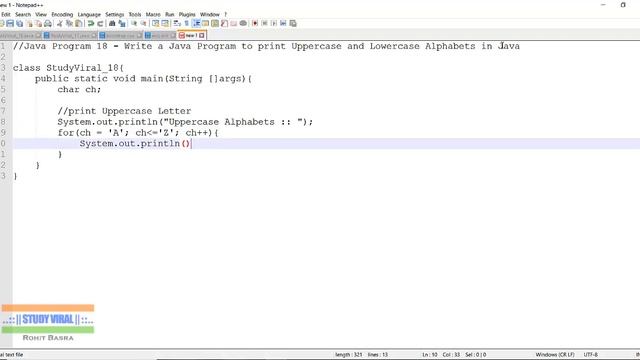Open the Language menu
This screenshot has width=640, height=360.
click(89, 14)
